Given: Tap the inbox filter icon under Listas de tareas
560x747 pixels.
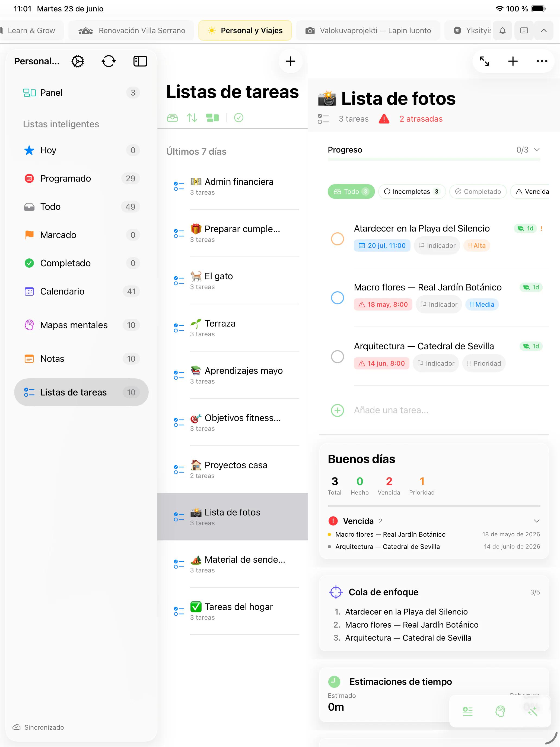Looking at the screenshot, I should (173, 118).
